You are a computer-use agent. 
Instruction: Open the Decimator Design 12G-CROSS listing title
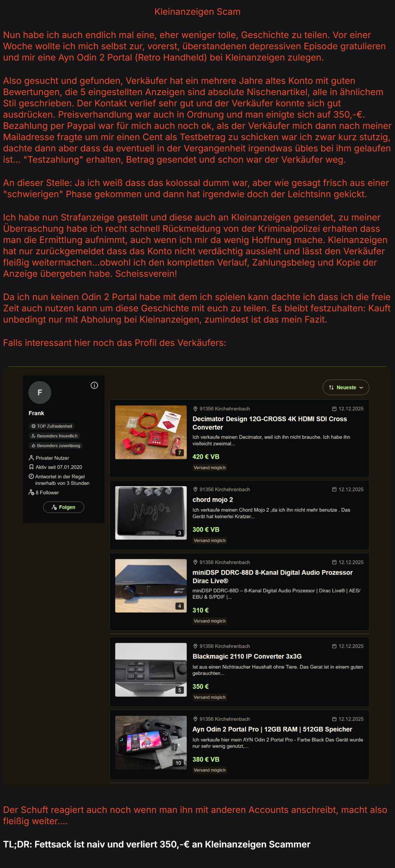[x=270, y=423]
